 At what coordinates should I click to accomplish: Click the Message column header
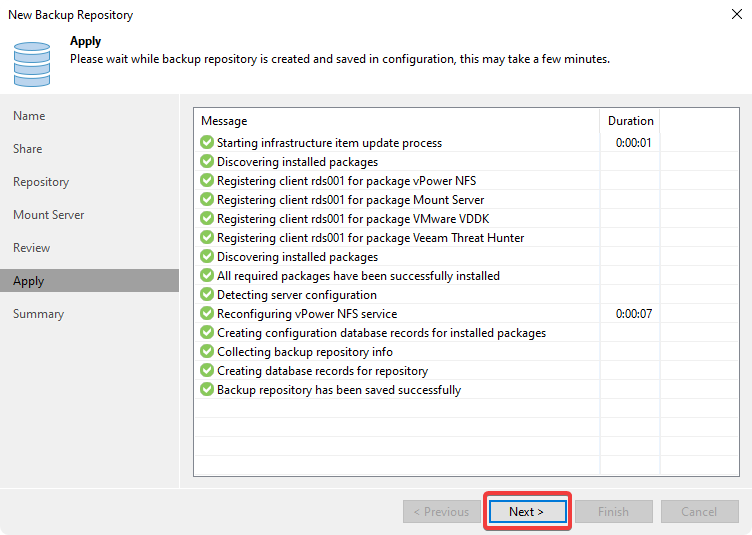tap(224, 121)
